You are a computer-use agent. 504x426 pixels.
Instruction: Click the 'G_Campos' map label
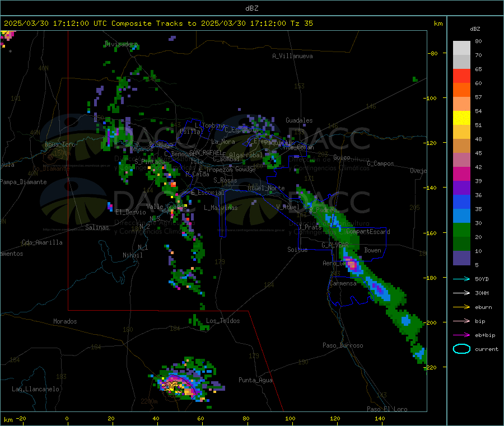coord(380,163)
